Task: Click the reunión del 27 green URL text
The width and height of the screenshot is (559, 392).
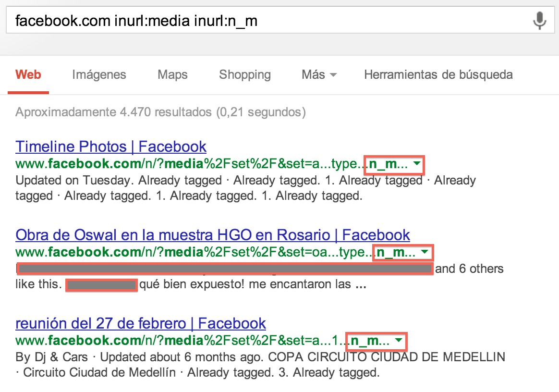Action: [203, 341]
